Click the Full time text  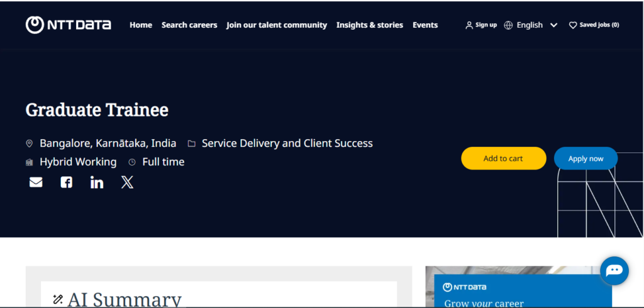(164, 162)
